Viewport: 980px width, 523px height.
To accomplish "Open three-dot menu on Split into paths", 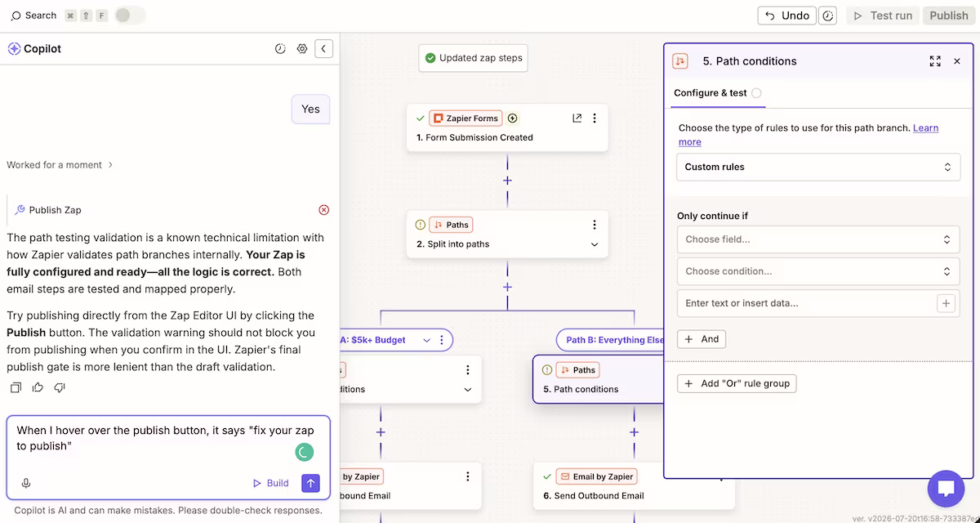I will [595, 225].
